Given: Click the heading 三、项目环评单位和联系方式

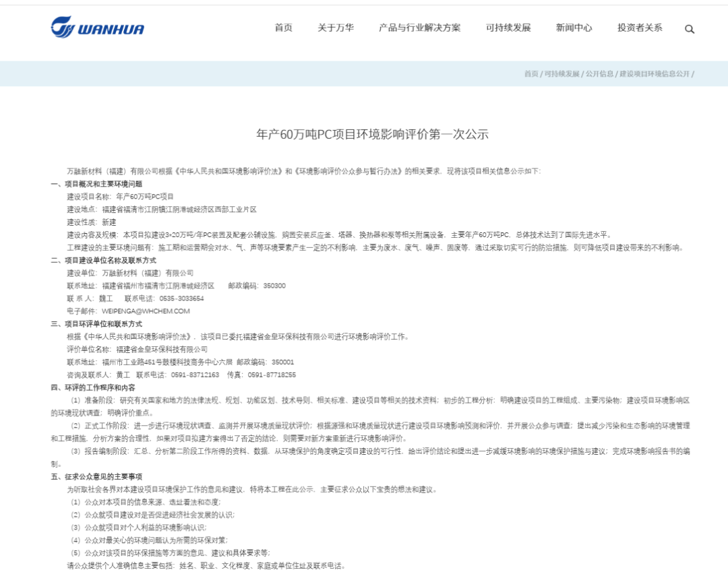Looking at the screenshot, I should (x=96, y=324).
